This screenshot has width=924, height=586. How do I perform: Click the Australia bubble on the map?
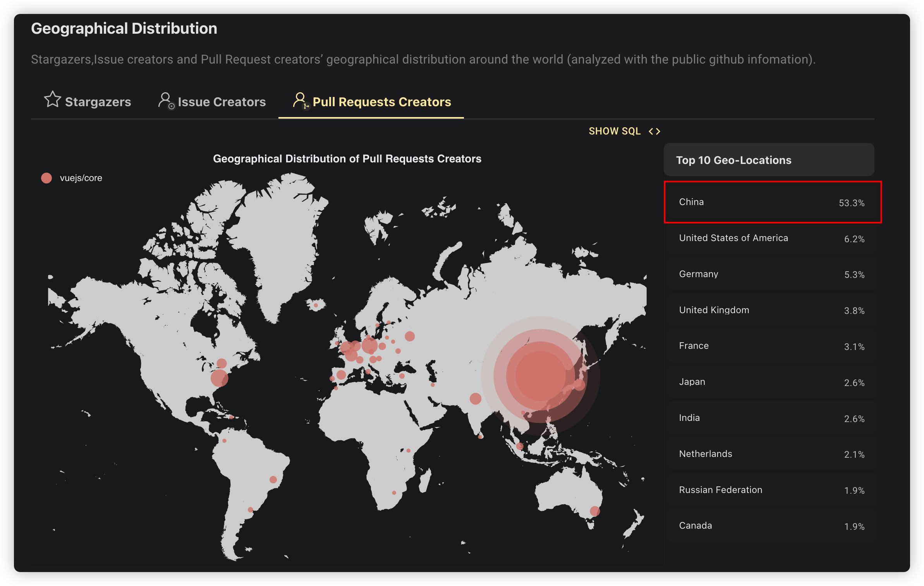click(x=595, y=511)
